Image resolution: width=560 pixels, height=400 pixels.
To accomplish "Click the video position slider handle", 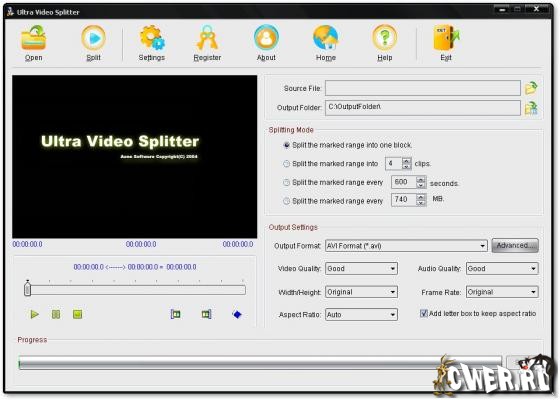I will 28,289.
